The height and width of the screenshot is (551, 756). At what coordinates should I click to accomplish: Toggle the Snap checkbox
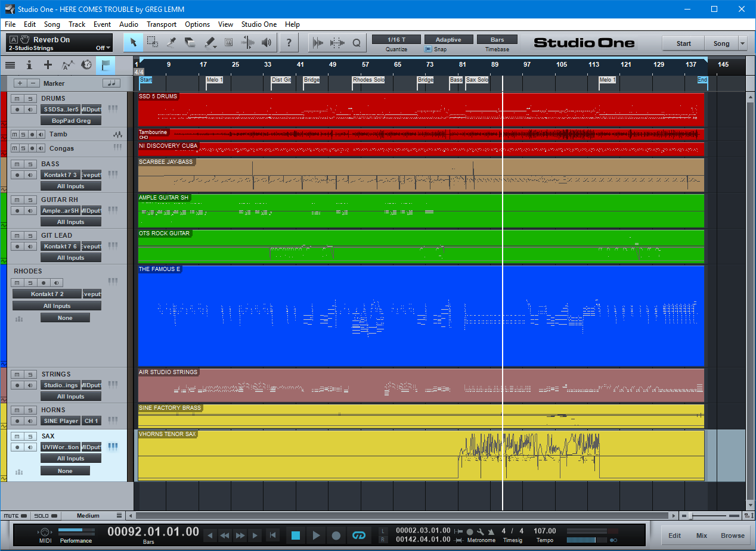428,49
